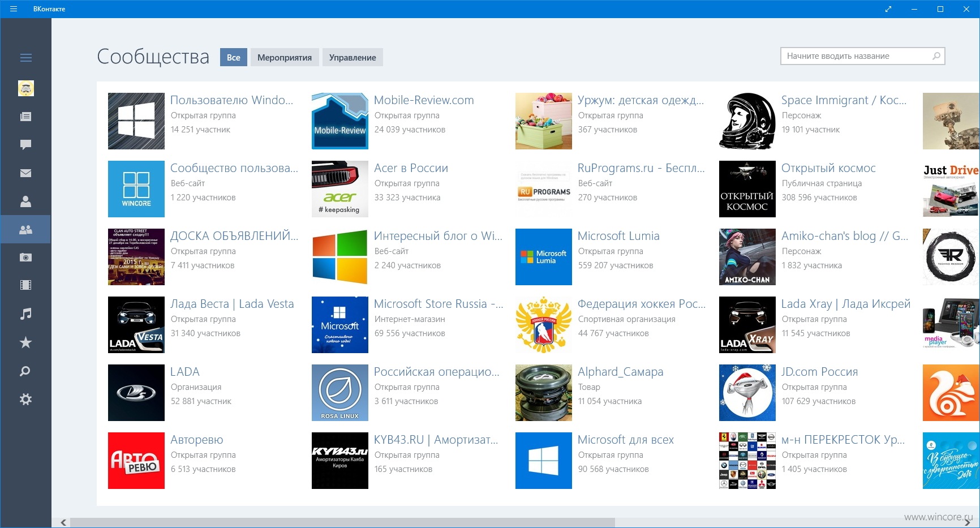Click the AMIKO-CHAN thumbnail
Image resolution: width=980 pixels, height=528 pixels.
click(747, 257)
